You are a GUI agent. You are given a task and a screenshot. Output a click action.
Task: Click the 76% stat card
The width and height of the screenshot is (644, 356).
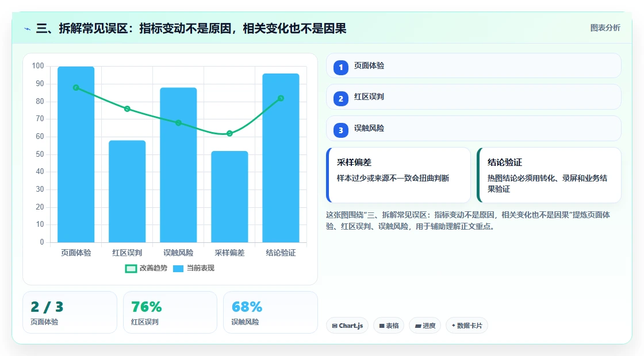(x=170, y=312)
